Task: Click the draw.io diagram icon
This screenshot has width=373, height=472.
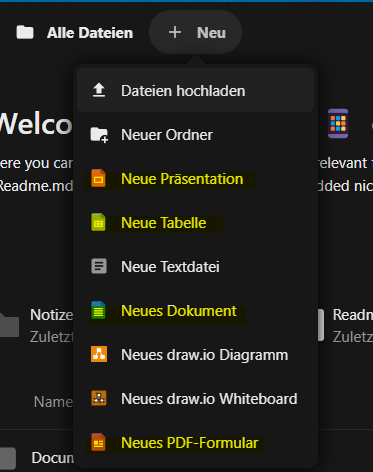Action: 99,354
